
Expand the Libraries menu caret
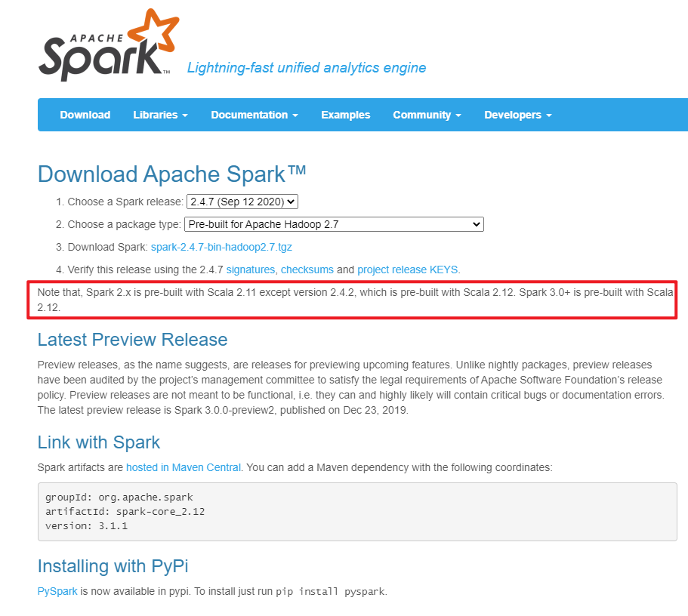tap(185, 115)
